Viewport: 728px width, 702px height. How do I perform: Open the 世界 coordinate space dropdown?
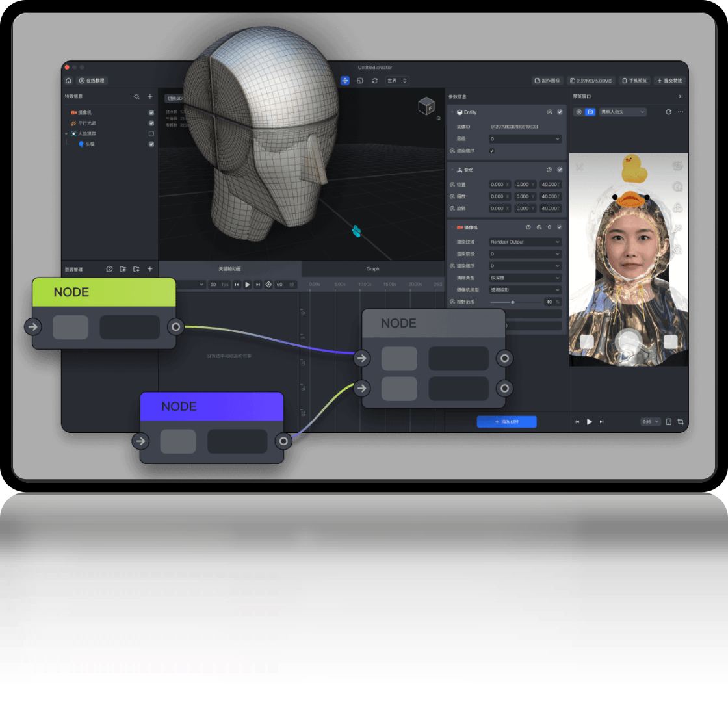pos(396,81)
